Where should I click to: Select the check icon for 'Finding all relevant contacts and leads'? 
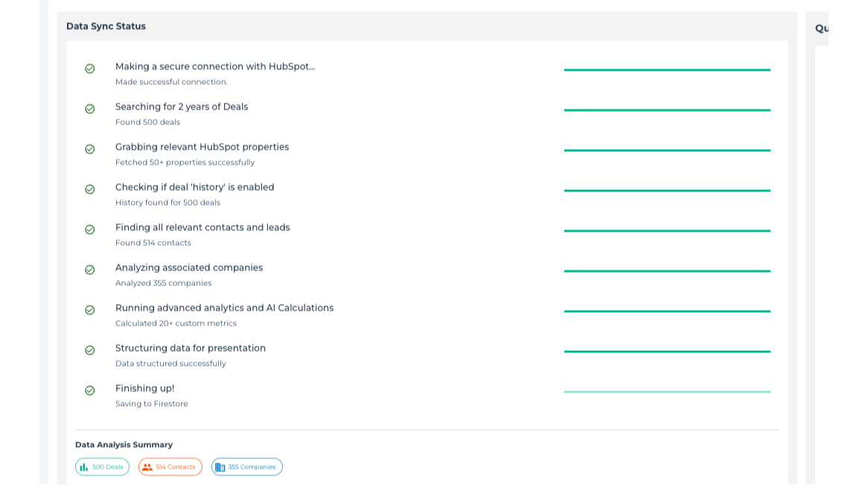click(90, 229)
